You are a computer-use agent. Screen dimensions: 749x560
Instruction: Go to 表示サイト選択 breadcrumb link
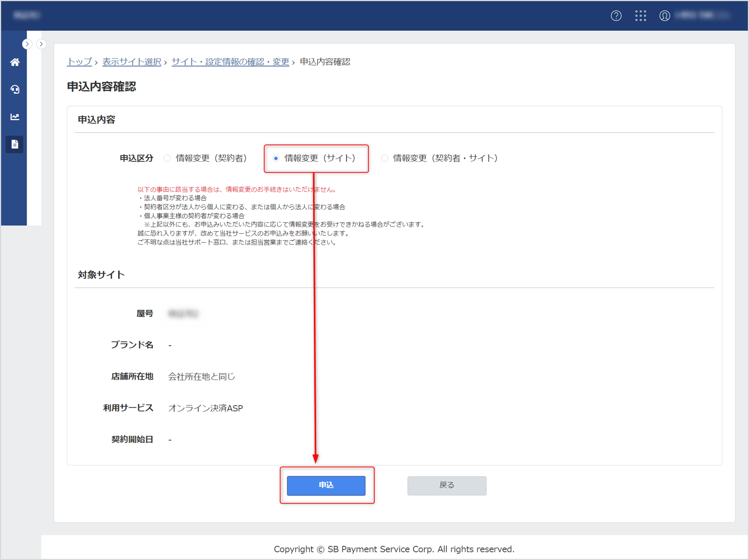(x=131, y=62)
